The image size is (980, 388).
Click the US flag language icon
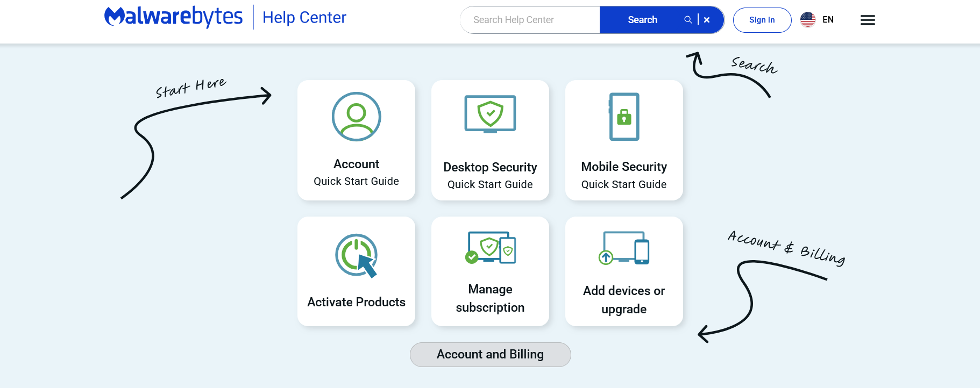(807, 19)
